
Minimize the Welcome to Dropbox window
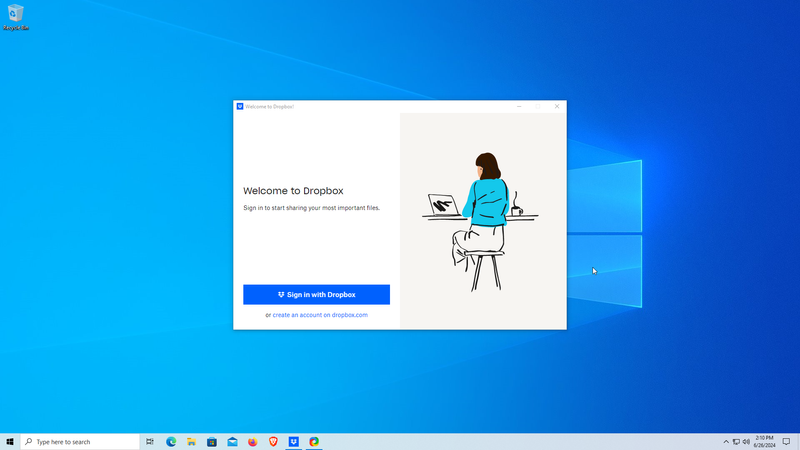click(x=519, y=106)
